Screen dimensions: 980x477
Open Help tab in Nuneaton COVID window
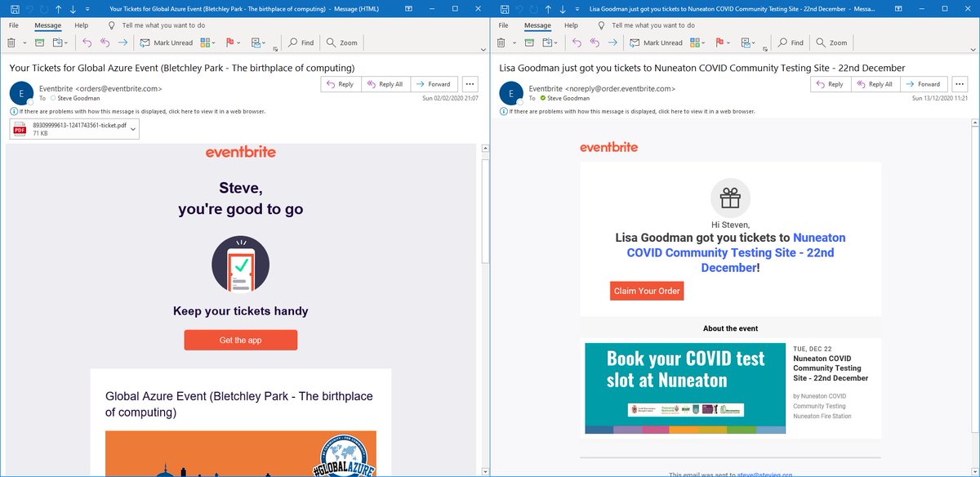571,25
